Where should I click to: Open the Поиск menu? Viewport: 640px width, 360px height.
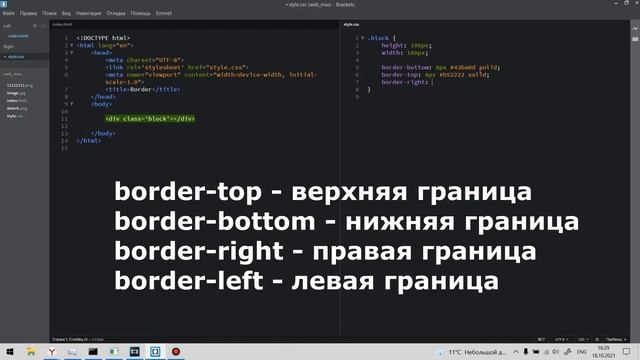(x=49, y=13)
